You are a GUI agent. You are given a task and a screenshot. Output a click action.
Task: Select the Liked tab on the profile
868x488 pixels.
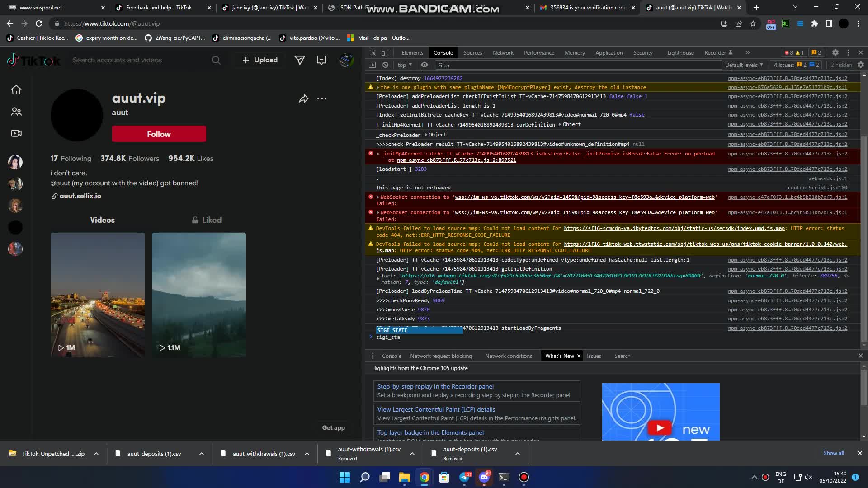point(207,220)
